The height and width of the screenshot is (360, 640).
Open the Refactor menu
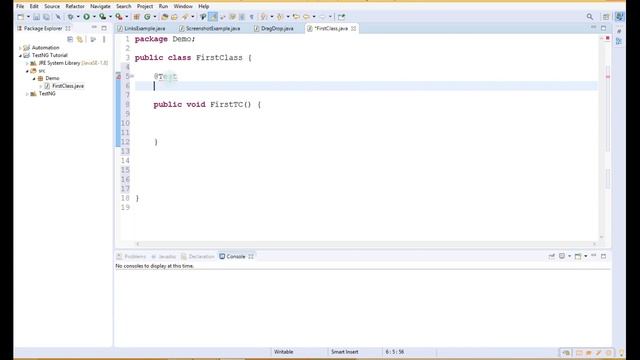[75, 7]
